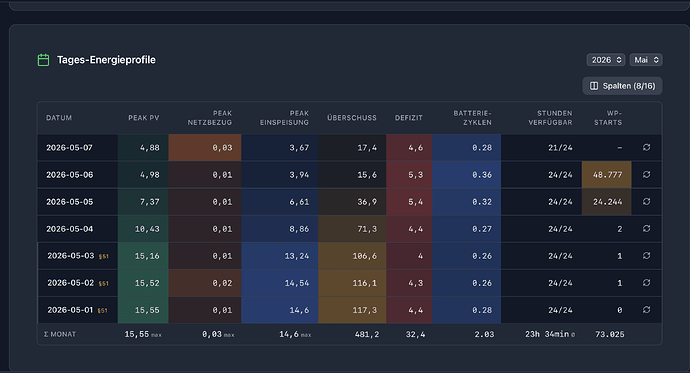
Task: Select the date cell 2026-05-03
Action: pos(71,256)
